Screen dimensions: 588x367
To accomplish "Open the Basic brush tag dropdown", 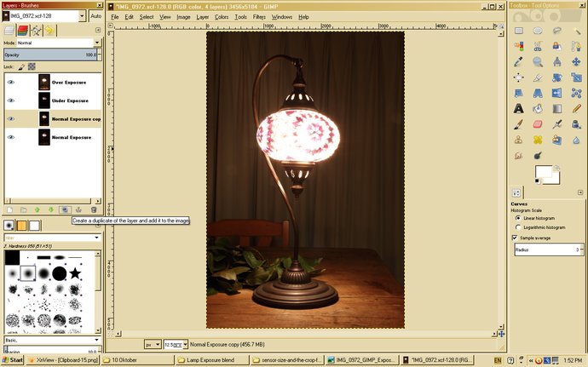I will click(x=97, y=340).
